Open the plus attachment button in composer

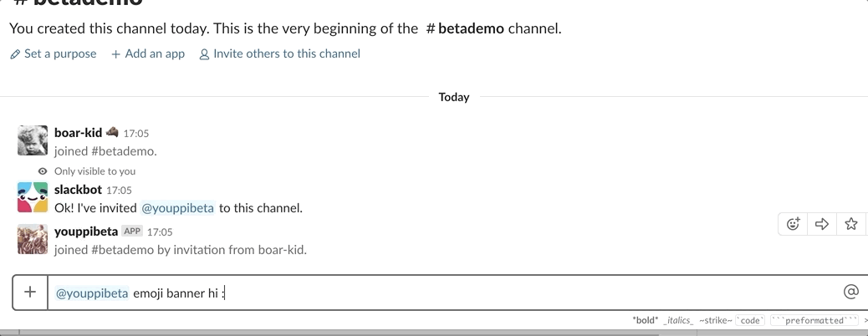(30, 292)
